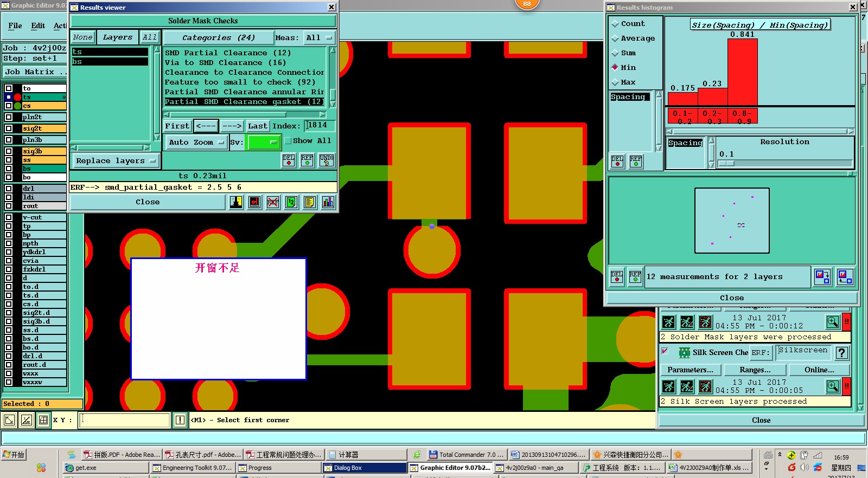Open the green Sv dropdown

coord(264,143)
